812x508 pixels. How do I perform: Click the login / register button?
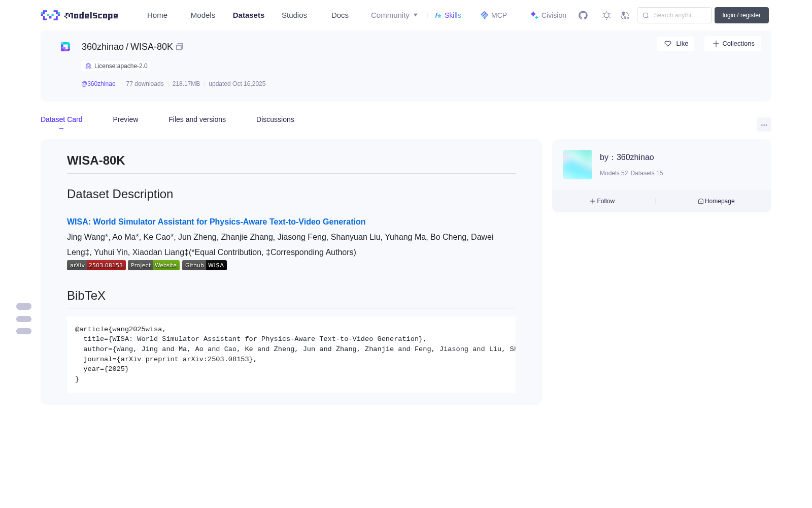[x=741, y=15]
